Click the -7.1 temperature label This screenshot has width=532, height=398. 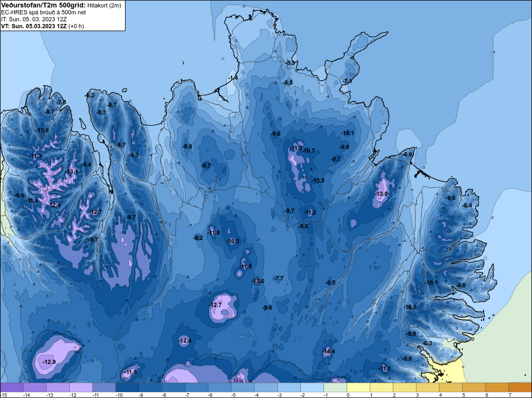click(347, 81)
